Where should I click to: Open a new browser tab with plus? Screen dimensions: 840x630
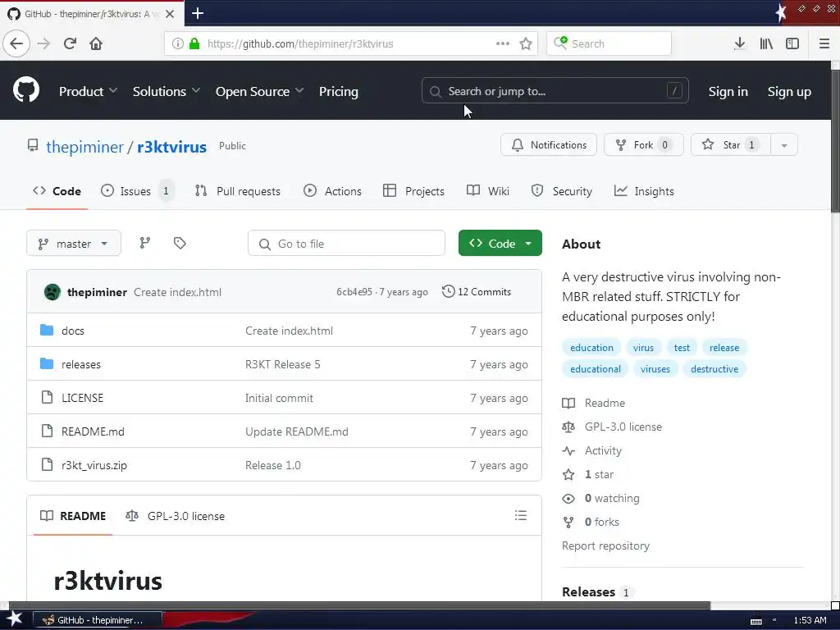coord(197,13)
